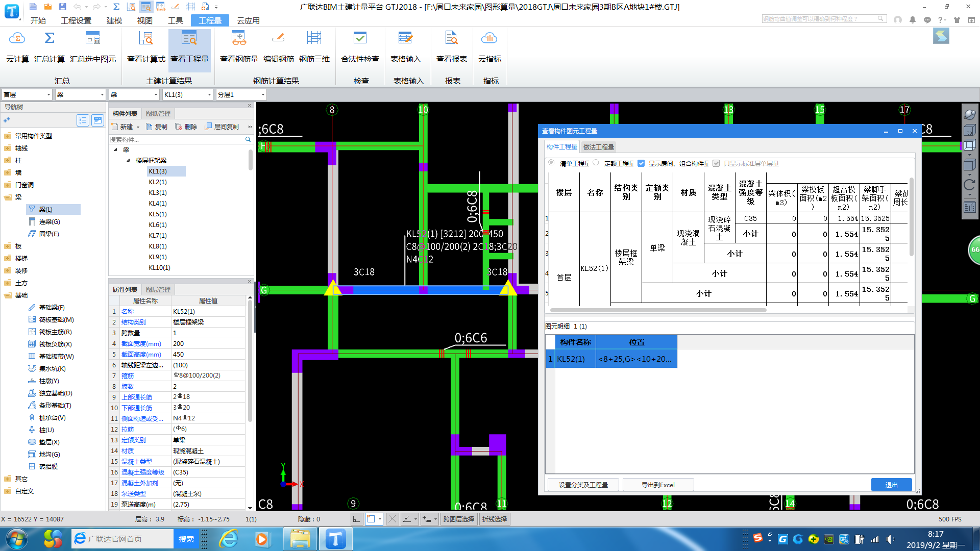The image size is (980, 551).
Task: Click the new file icon in quick access toolbar
Action: (33, 7)
